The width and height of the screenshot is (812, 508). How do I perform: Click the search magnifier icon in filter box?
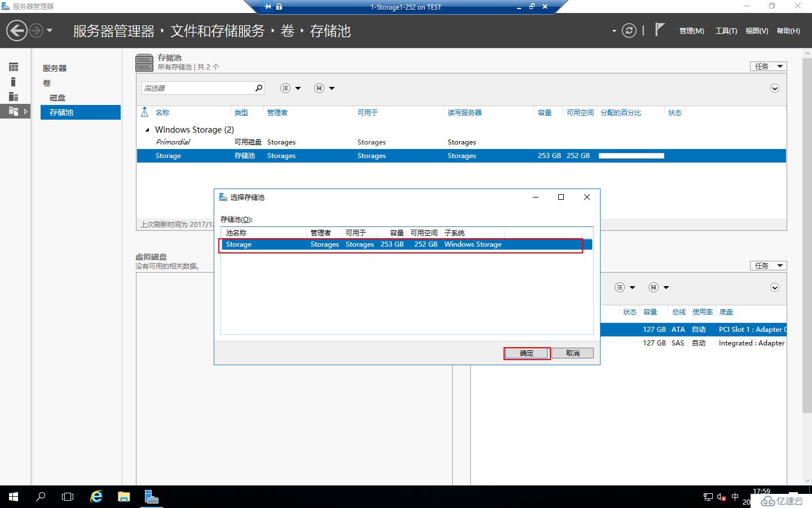(x=258, y=88)
